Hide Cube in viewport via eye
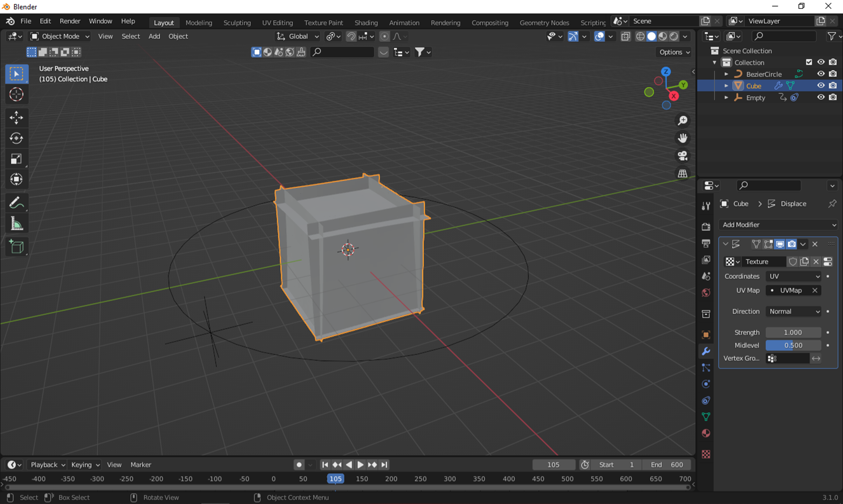Image resolution: width=843 pixels, height=504 pixels. [x=821, y=86]
